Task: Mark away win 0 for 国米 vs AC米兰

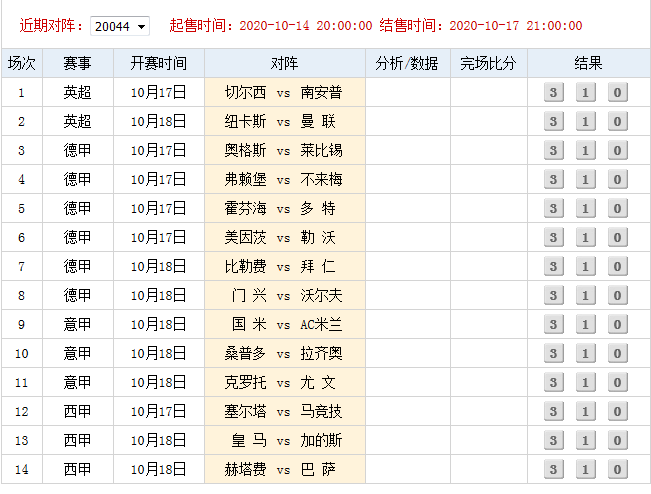Action: click(617, 324)
